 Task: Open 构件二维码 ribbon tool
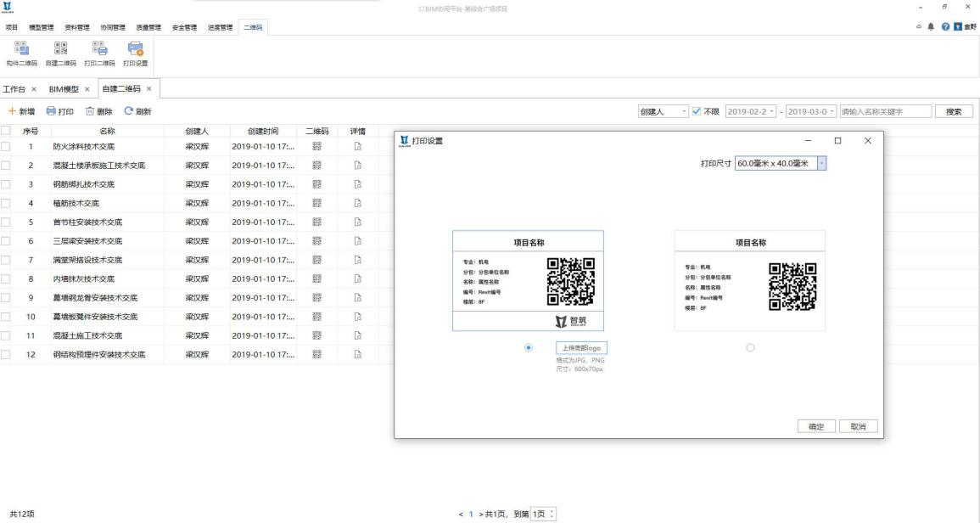pos(21,53)
